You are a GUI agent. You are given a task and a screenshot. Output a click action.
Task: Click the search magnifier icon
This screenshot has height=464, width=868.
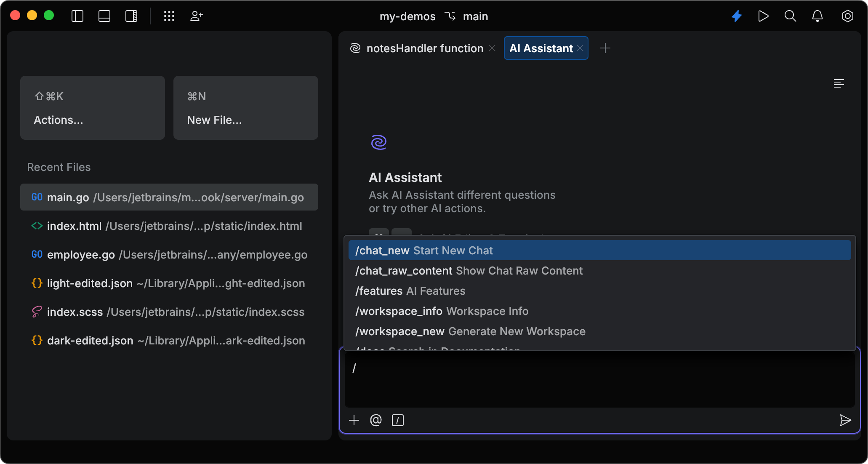pyautogui.click(x=790, y=16)
